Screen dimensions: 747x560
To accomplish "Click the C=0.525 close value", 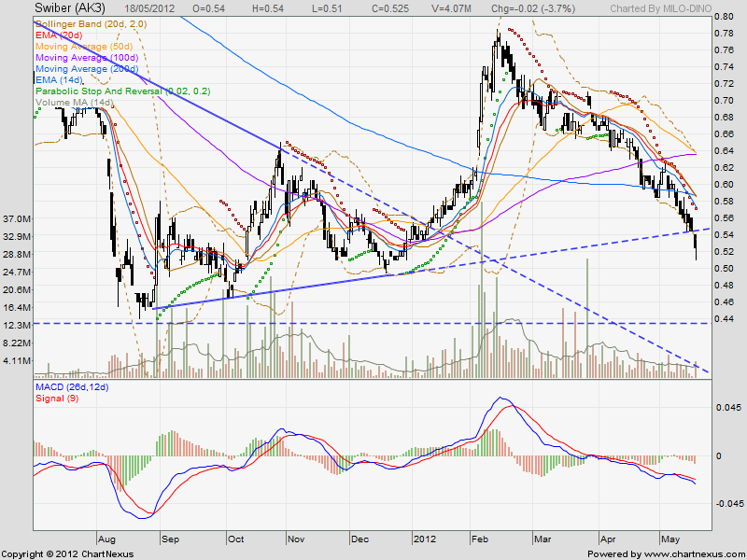I will click(389, 8).
